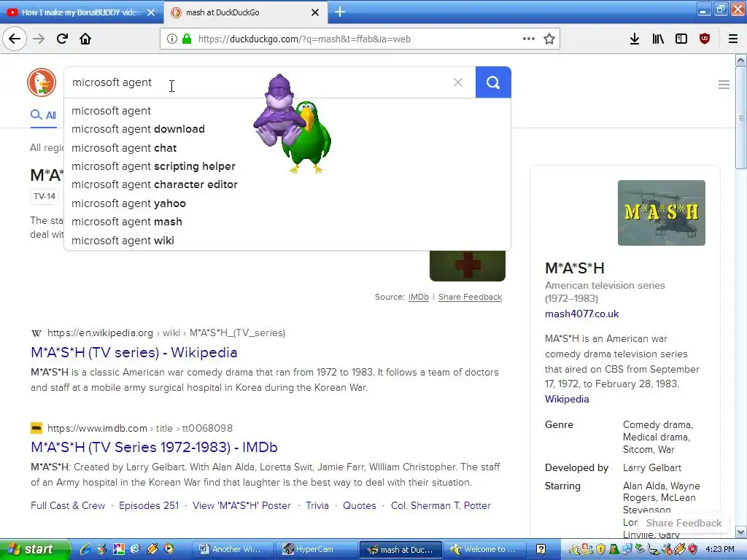Click the red cross thumbnail image
This screenshot has width=747, height=560.
(x=468, y=265)
